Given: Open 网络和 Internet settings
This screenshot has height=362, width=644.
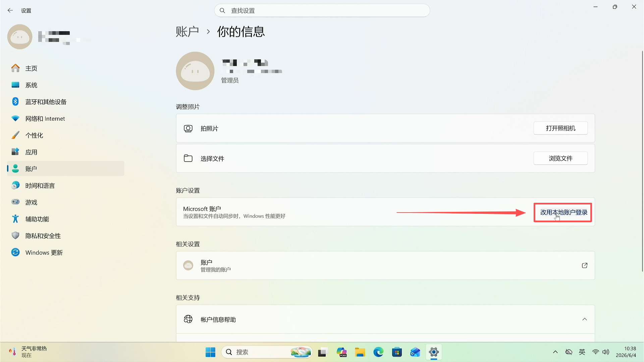Looking at the screenshot, I should 65,118.
